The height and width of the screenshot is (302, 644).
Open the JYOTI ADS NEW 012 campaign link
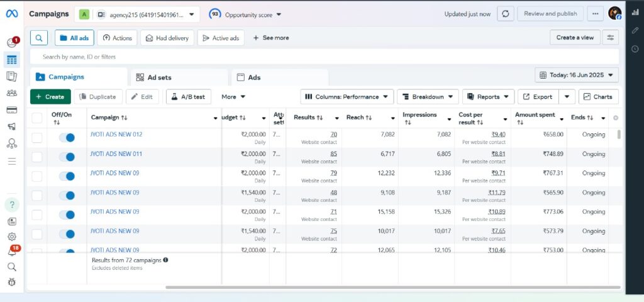coord(116,135)
